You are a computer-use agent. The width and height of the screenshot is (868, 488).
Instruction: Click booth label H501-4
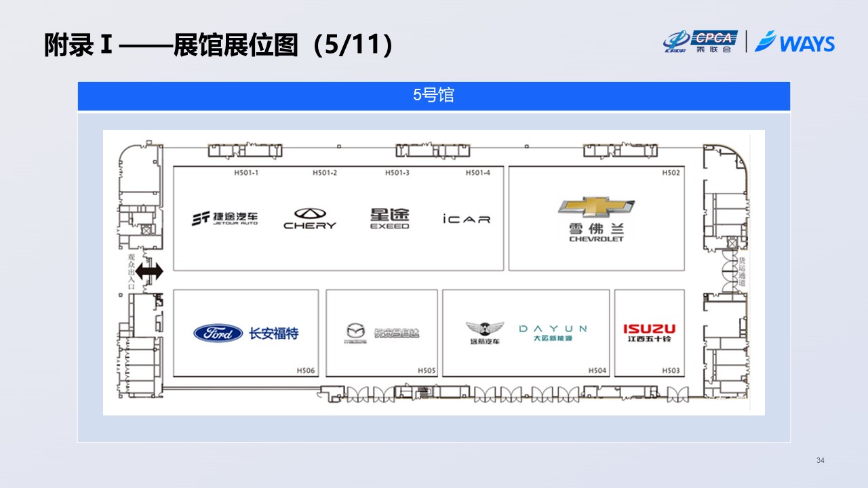point(477,173)
